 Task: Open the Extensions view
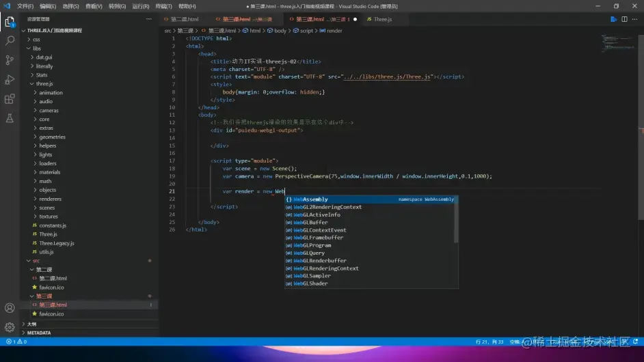coord(10,99)
